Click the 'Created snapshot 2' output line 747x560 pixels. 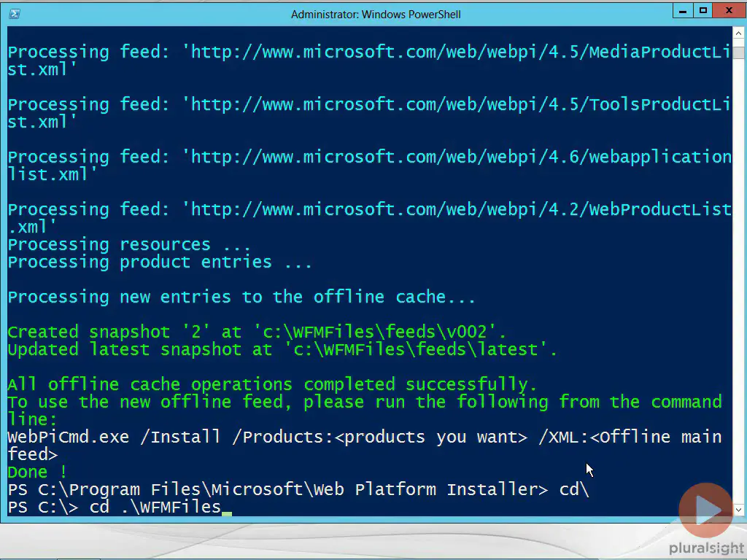click(257, 332)
